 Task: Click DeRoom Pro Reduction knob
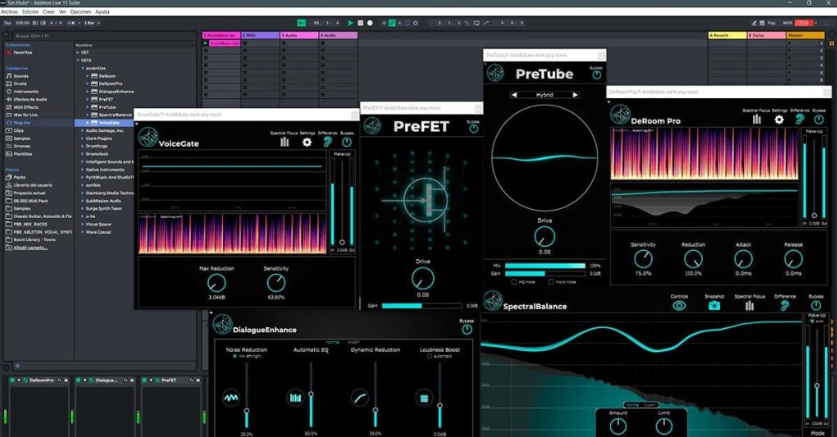click(693, 259)
